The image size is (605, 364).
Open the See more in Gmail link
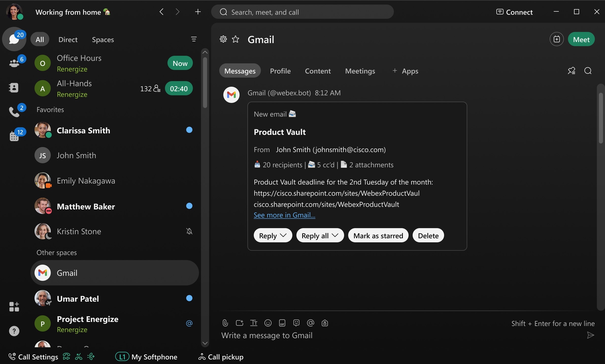[284, 215]
